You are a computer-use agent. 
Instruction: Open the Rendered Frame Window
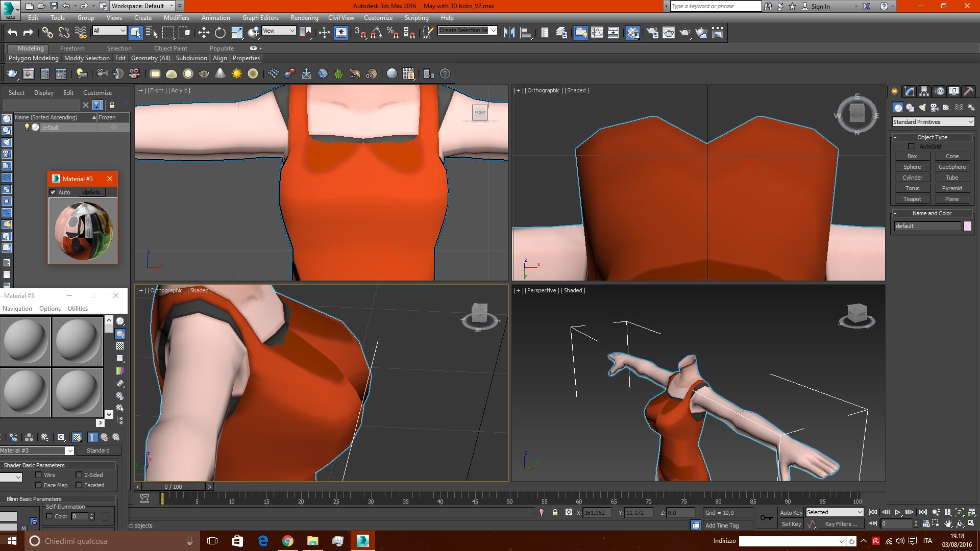[669, 33]
